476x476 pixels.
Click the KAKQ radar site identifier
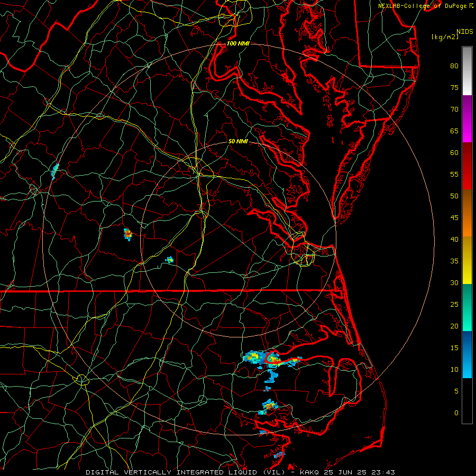coord(310,472)
